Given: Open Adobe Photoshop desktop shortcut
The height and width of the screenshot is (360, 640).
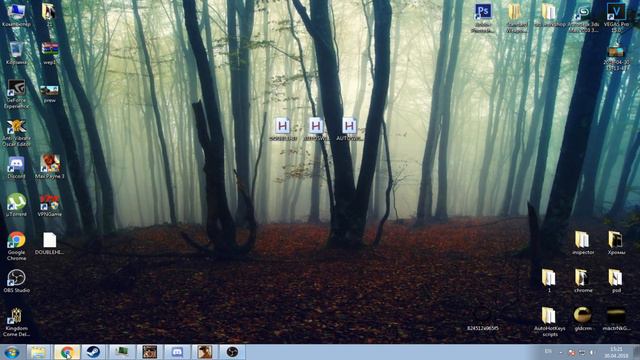Looking at the screenshot, I should coord(483,18).
